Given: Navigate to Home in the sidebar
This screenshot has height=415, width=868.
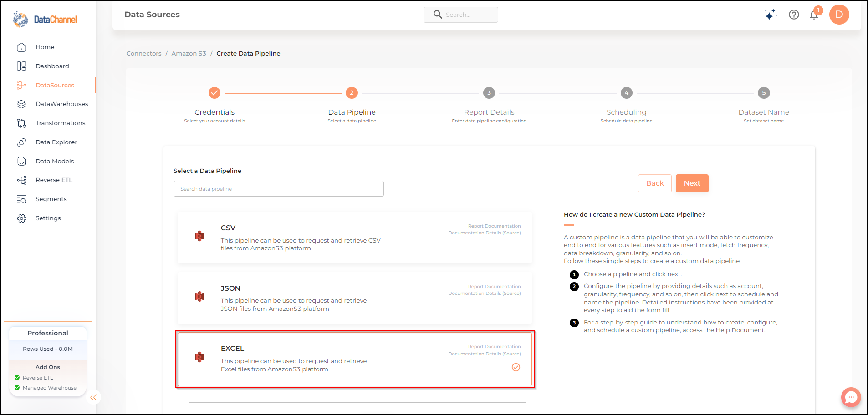Looking at the screenshot, I should tap(45, 47).
